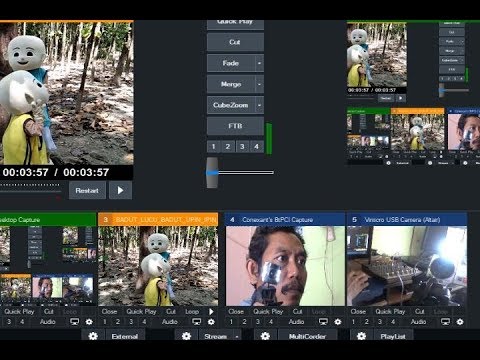Select the BADUT_LUCU input 3 title bar
Image resolution: width=480 pixels, height=360 pixels.
[x=158, y=220]
